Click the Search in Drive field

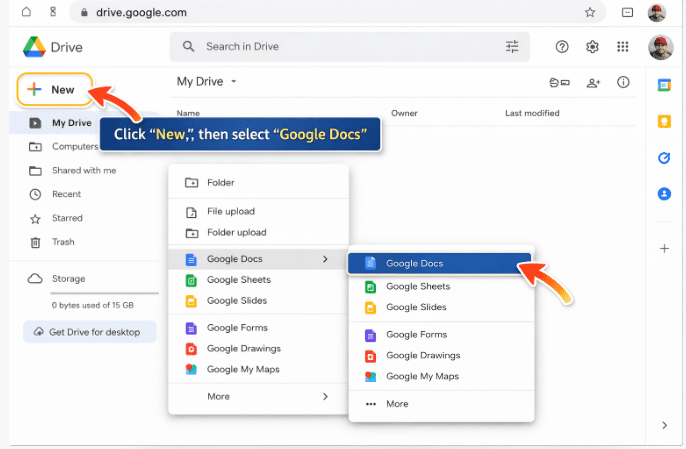coord(340,47)
